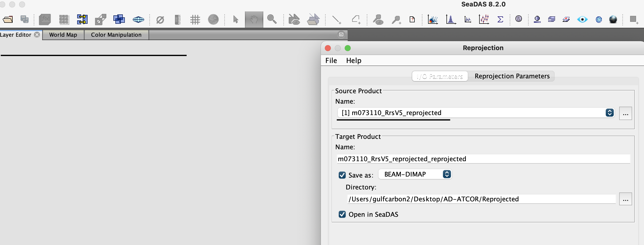Click the Subset/Crop toolbar icon
Viewport: 644px width, 245px height.
(x=101, y=20)
